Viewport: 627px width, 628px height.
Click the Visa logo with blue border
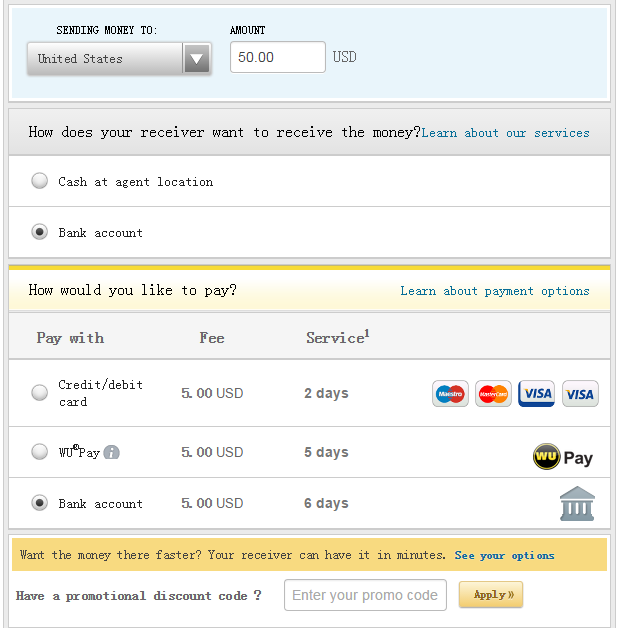[537, 394]
